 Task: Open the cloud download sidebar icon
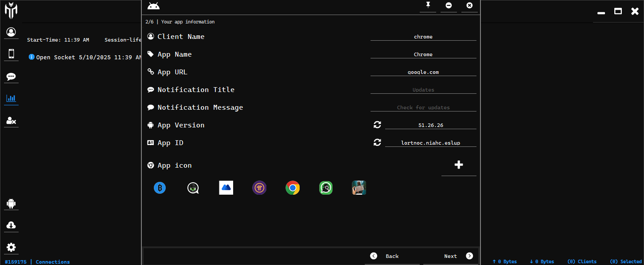pyautogui.click(x=11, y=225)
